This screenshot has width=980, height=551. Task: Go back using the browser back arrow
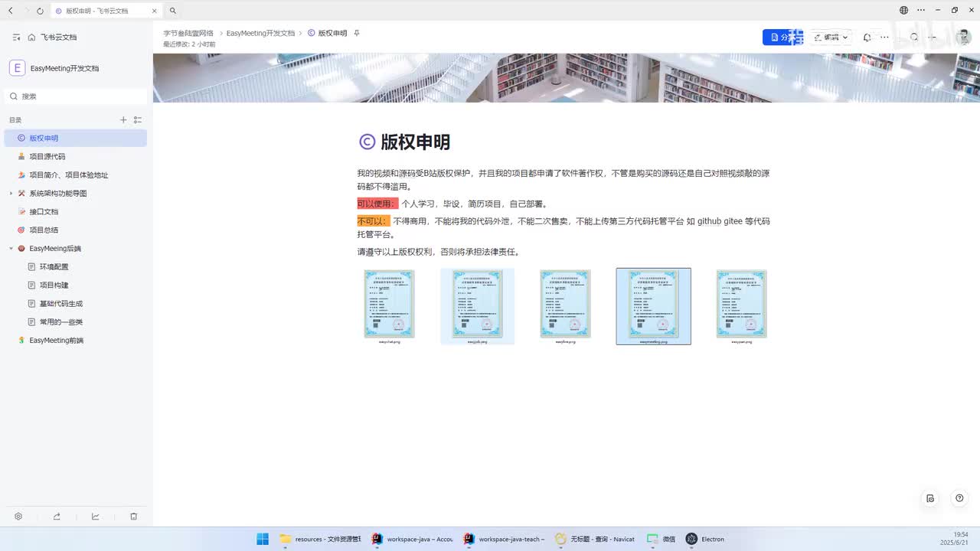click(x=10, y=11)
